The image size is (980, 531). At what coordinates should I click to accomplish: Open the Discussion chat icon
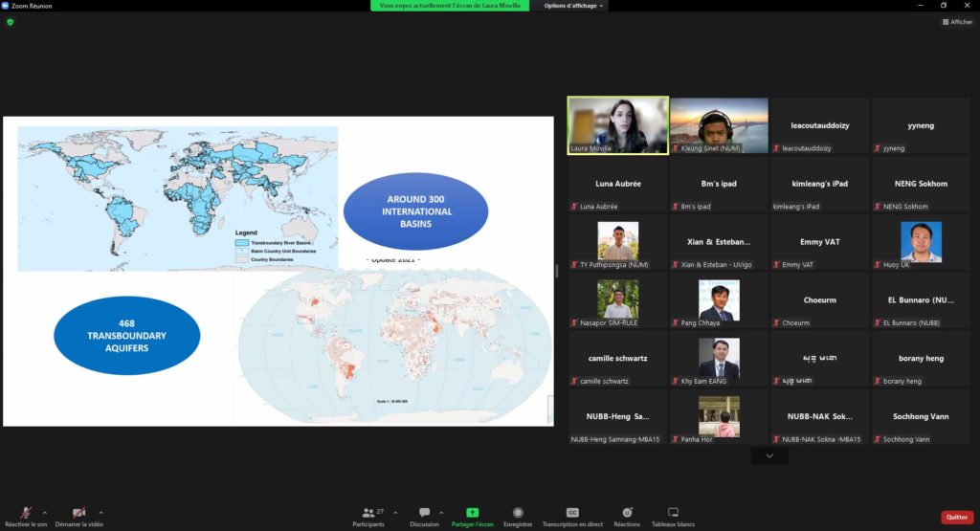click(424, 514)
